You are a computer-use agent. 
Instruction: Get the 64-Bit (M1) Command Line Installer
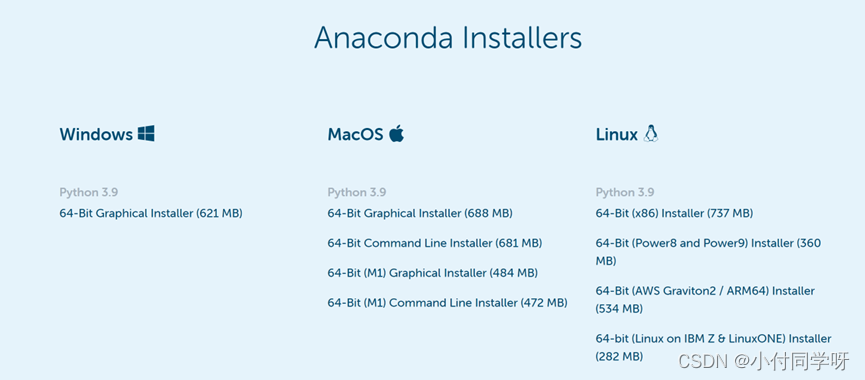(447, 303)
